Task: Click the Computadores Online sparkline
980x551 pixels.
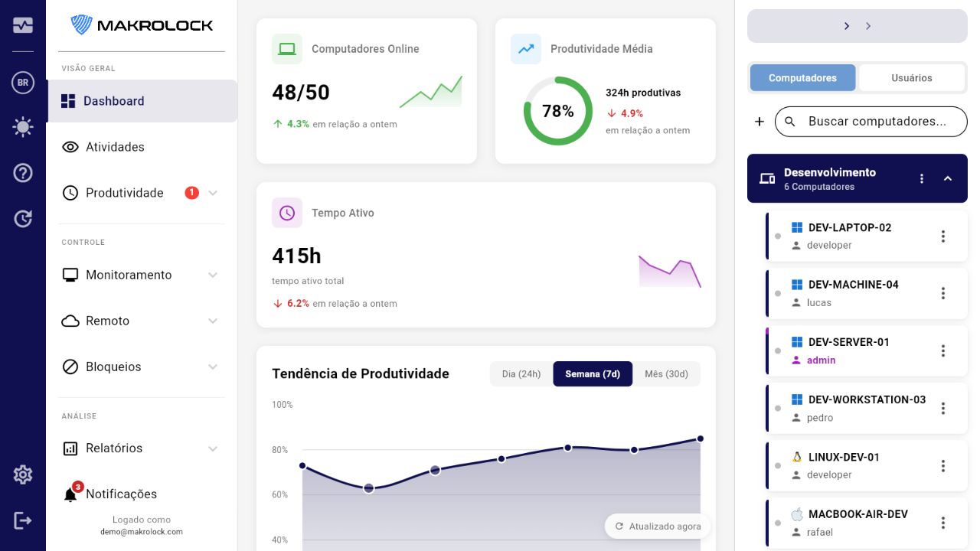Action: tap(431, 92)
